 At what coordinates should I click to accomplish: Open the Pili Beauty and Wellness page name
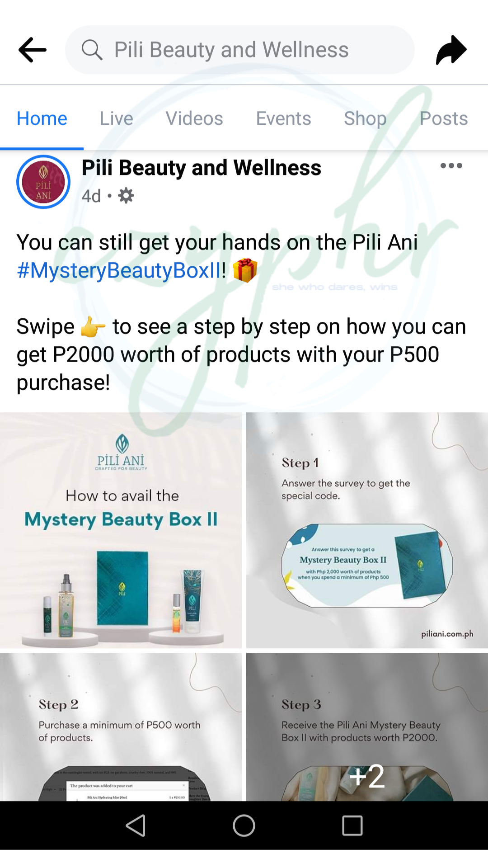pos(202,168)
